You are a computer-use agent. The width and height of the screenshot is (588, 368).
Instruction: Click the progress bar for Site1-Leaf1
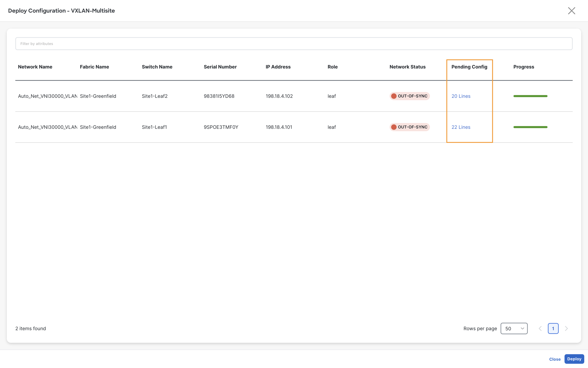click(x=530, y=127)
